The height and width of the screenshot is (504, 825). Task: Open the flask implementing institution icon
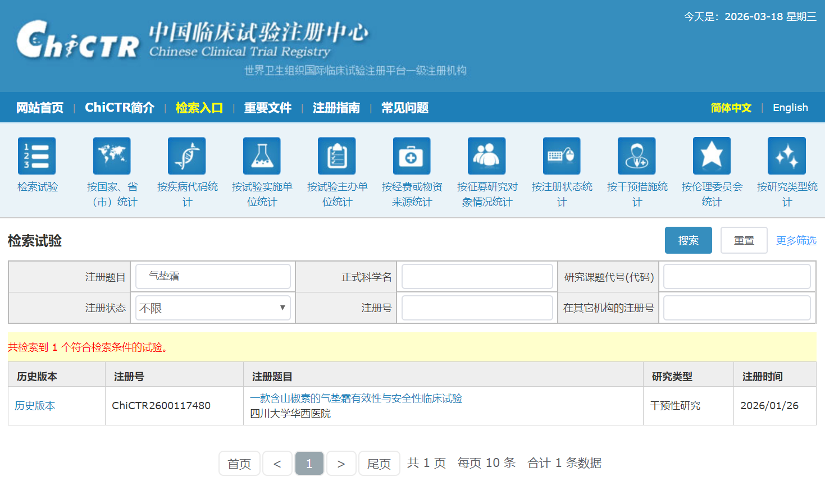(x=262, y=156)
